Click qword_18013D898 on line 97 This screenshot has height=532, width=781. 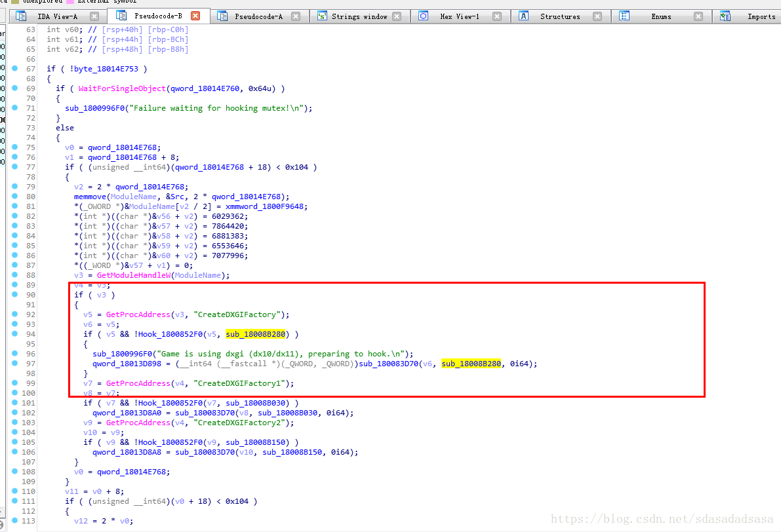point(127,364)
